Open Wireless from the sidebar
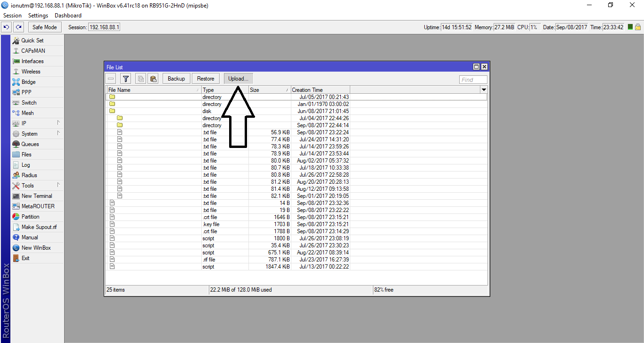Viewport: 644px width, 343px height. pyautogui.click(x=31, y=72)
